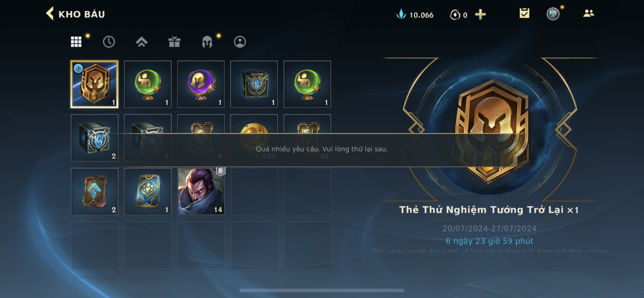The height and width of the screenshot is (298, 644).
Task: Pick the dark blue-gem chest in top row
Action: pos(254,84)
